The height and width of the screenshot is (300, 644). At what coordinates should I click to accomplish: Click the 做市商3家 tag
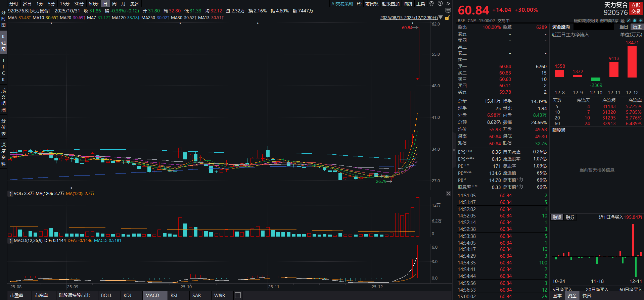tap(609, 21)
